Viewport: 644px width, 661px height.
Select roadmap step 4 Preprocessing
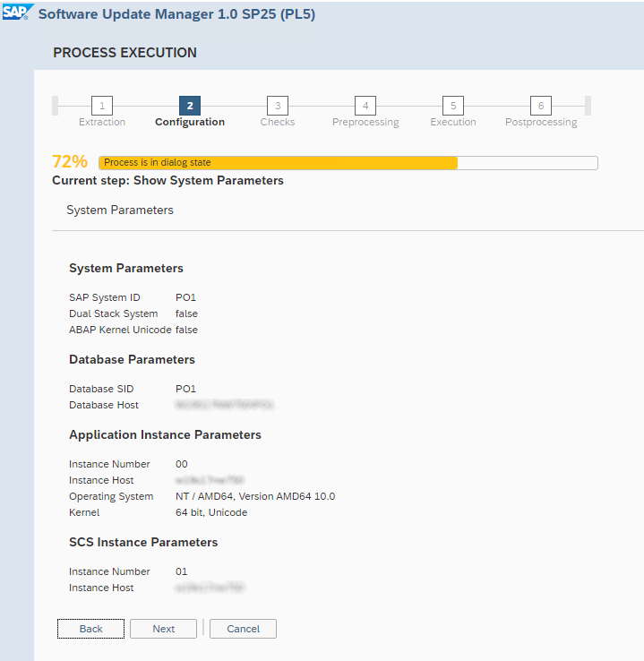click(365, 106)
